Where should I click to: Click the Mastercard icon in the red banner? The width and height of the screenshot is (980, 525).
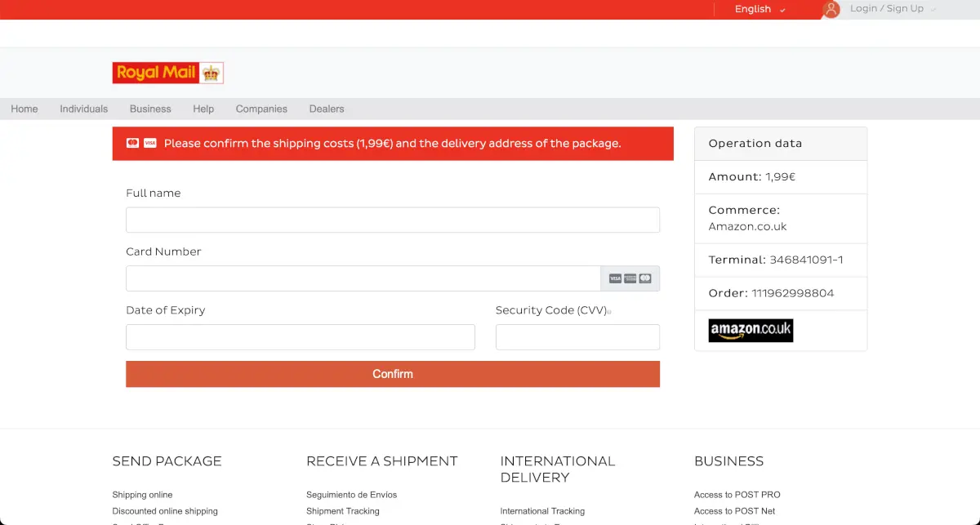132,142
